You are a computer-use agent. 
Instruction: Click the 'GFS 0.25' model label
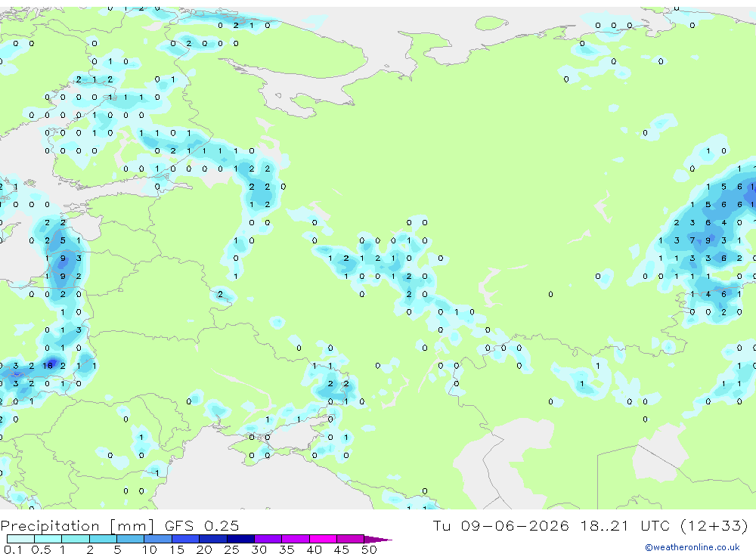202,525
